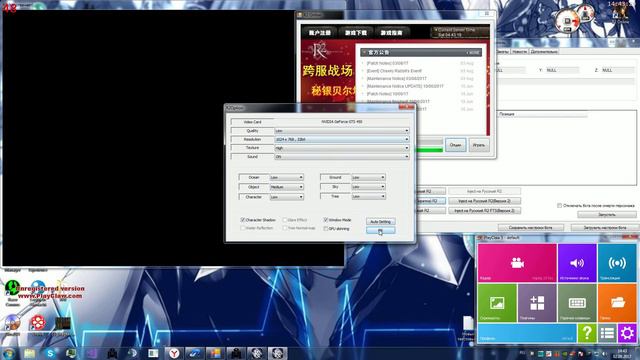Open the PlayClaw sound source tile
This screenshot has height=360, width=640.
577,263
